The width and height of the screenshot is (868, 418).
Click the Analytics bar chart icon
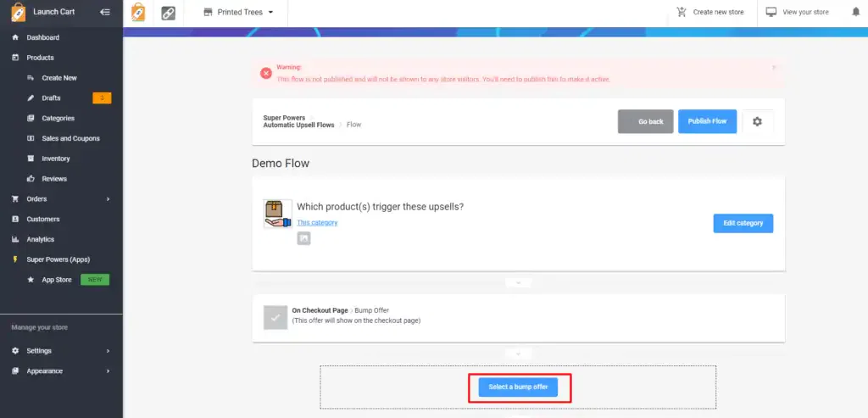pos(15,239)
